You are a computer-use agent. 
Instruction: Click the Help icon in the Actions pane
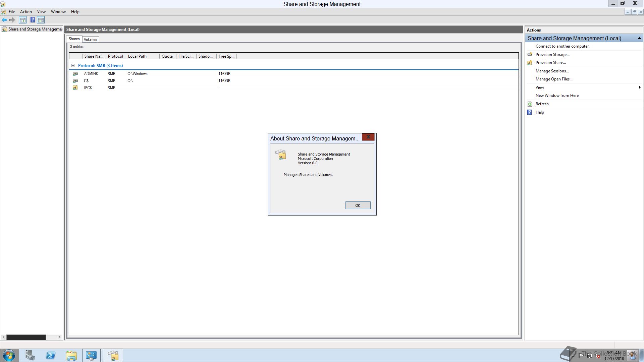530,112
